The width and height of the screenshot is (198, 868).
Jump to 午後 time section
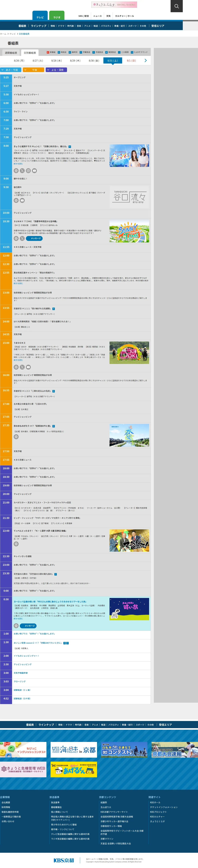[x=33, y=70]
